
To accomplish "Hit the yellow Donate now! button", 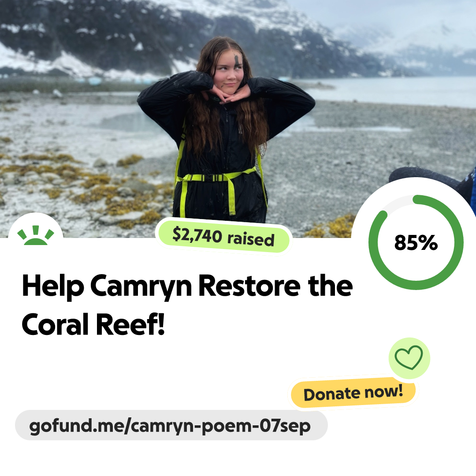I will pyautogui.click(x=353, y=393).
